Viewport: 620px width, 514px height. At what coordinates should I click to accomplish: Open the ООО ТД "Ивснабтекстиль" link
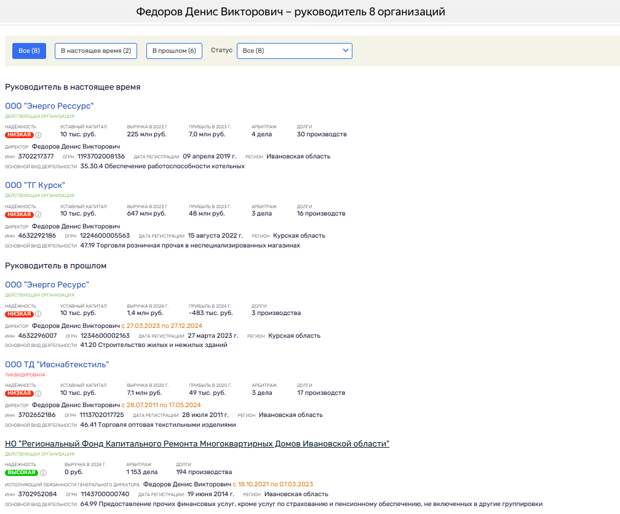click(x=57, y=364)
